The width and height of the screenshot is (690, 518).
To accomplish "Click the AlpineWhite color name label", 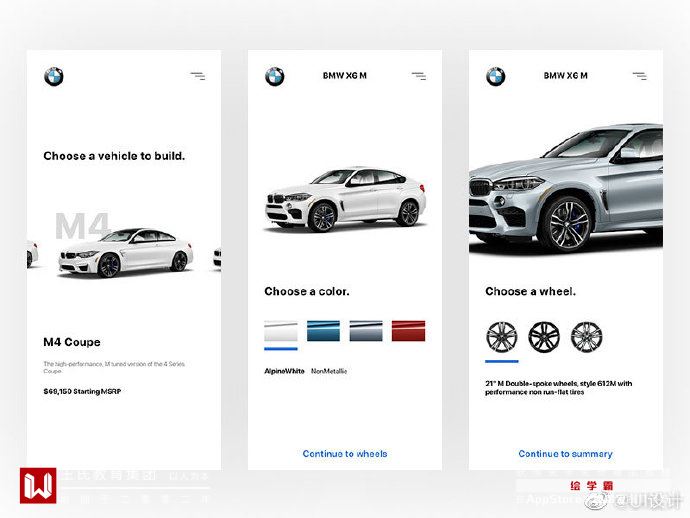I will [x=284, y=371].
